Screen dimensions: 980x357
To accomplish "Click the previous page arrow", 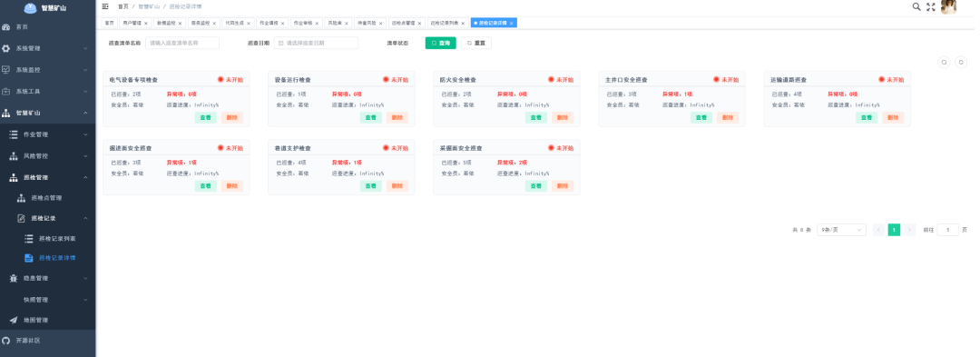I will coord(878,230).
